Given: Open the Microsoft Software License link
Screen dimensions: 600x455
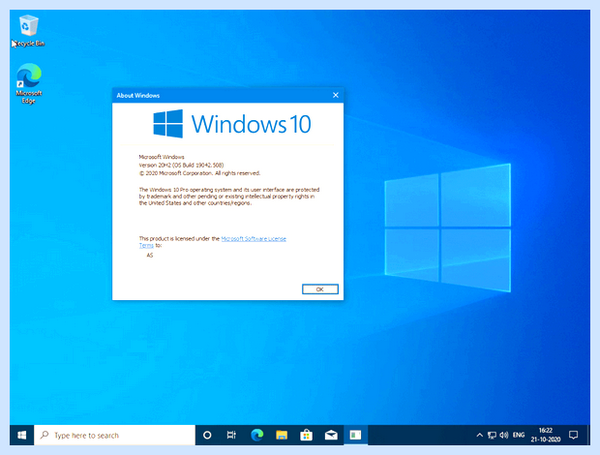Looking at the screenshot, I should coord(254,239).
